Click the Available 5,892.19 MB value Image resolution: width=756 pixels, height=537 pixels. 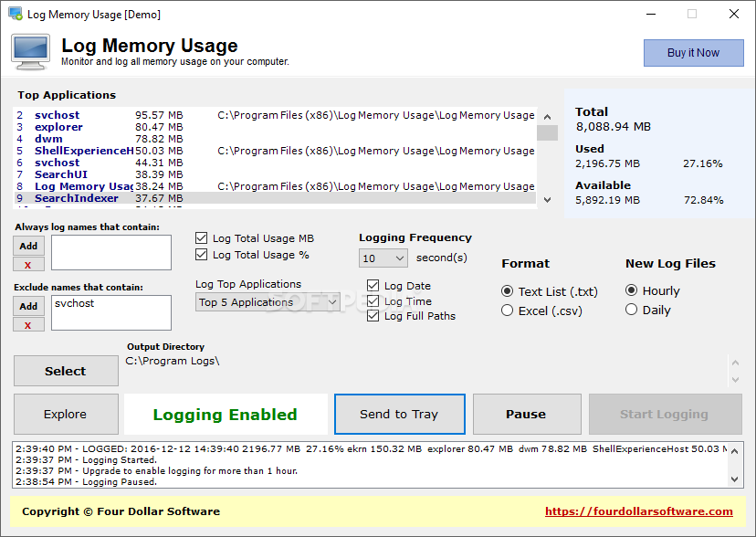(x=607, y=200)
